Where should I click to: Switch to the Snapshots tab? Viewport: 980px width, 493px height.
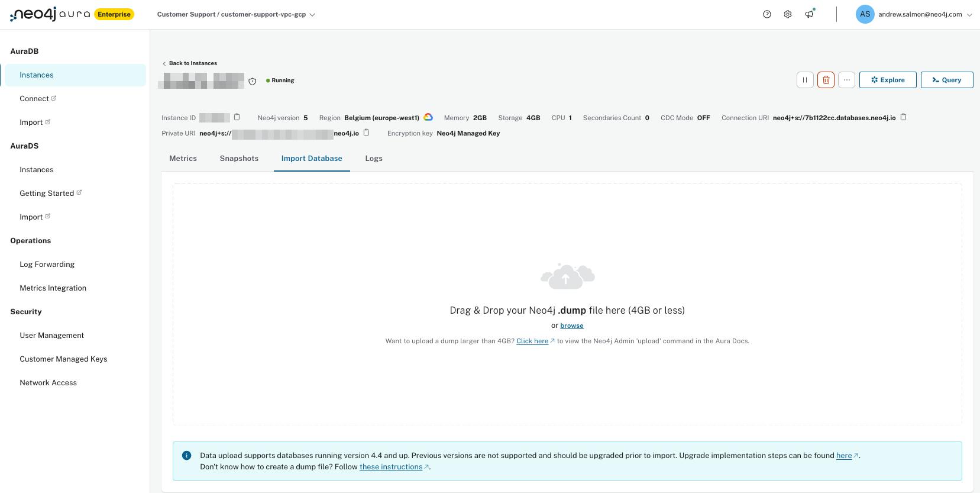pyautogui.click(x=239, y=159)
